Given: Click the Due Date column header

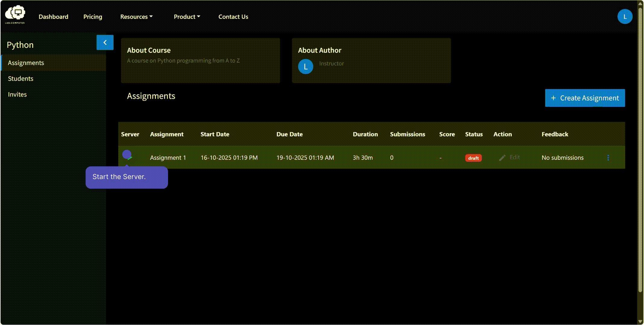Looking at the screenshot, I should 289,134.
